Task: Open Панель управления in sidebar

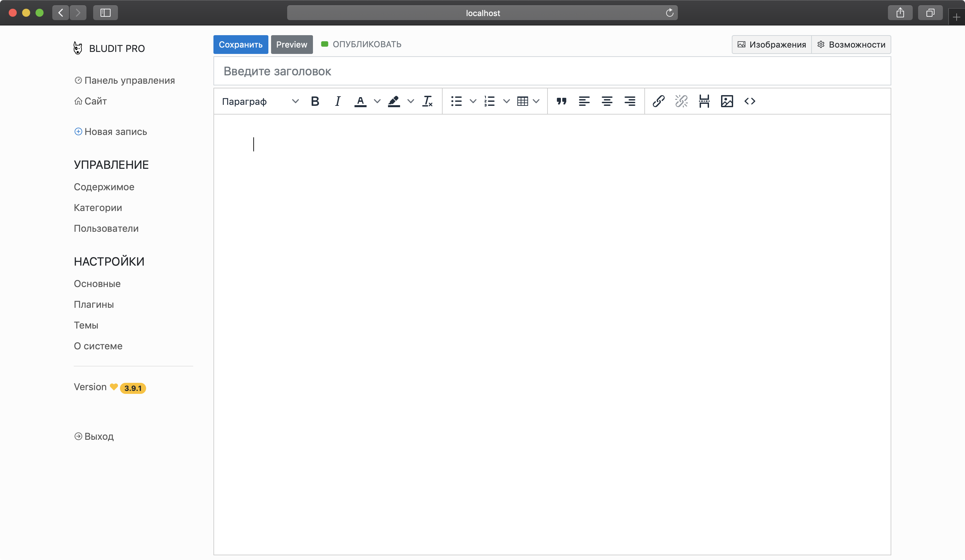Action: [x=124, y=80]
